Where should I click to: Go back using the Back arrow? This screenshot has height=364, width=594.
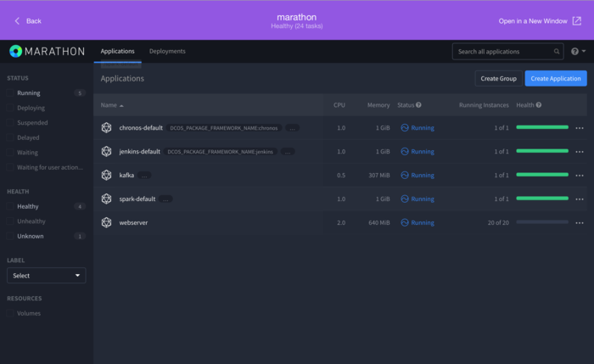click(17, 21)
